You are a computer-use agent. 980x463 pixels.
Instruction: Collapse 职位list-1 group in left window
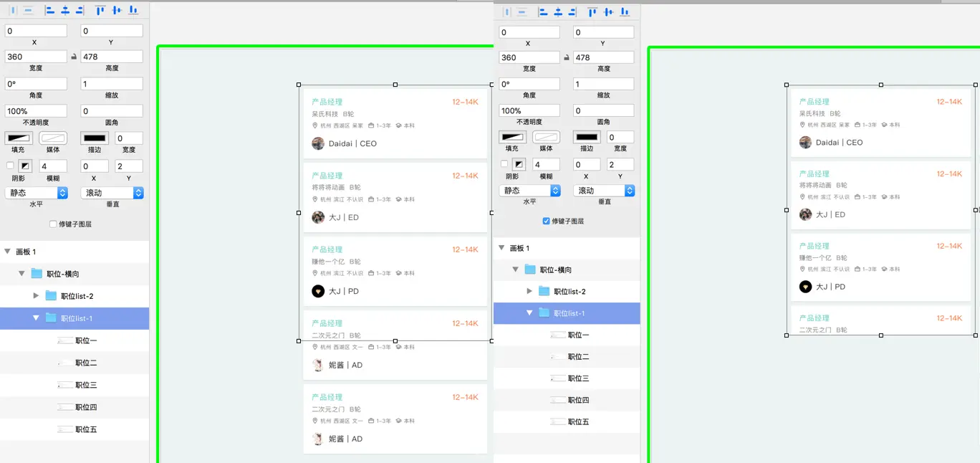(36, 318)
